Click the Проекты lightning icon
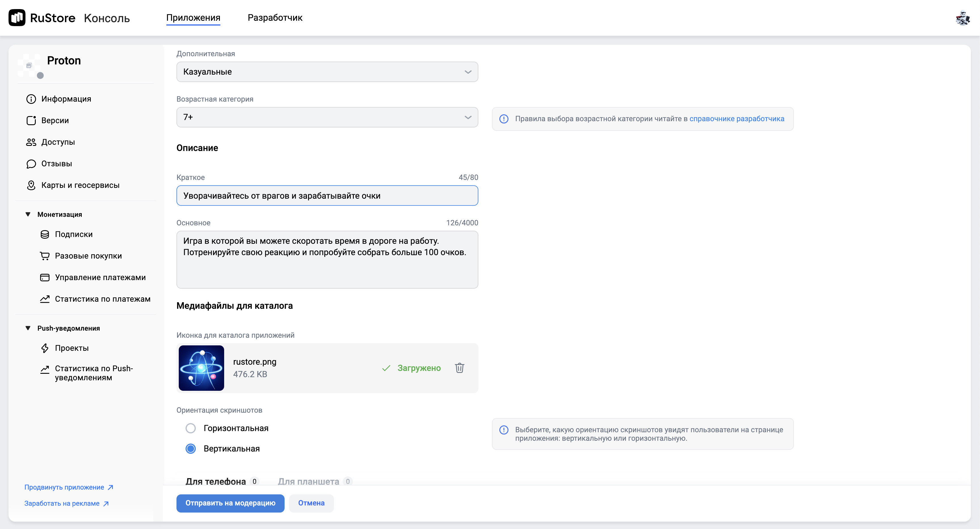Image resolution: width=980 pixels, height=529 pixels. (x=45, y=348)
